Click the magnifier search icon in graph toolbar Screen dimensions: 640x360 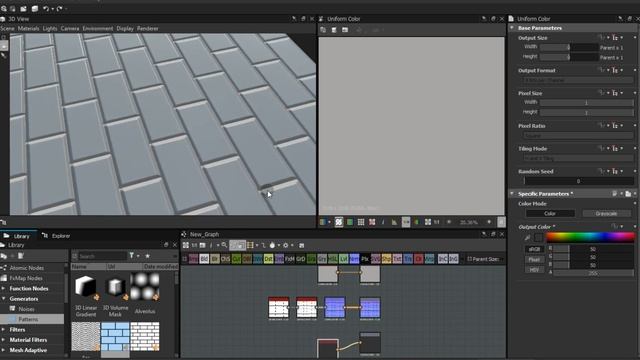point(224,245)
